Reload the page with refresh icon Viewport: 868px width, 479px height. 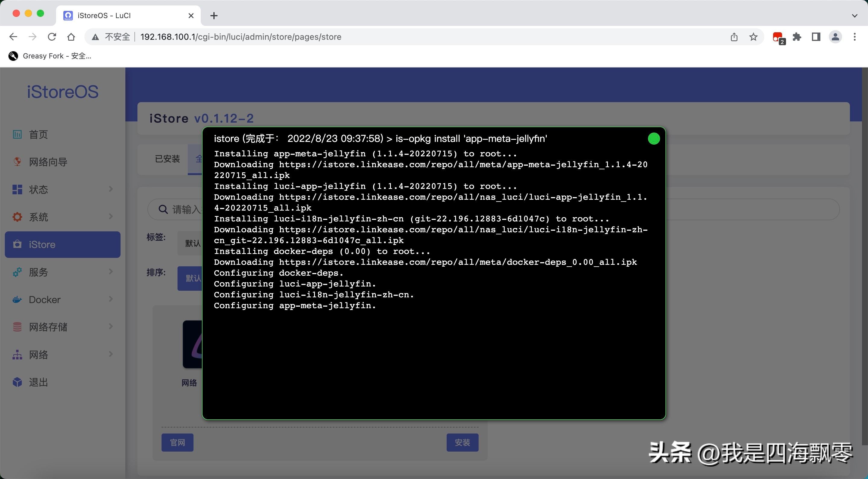[52, 37]
